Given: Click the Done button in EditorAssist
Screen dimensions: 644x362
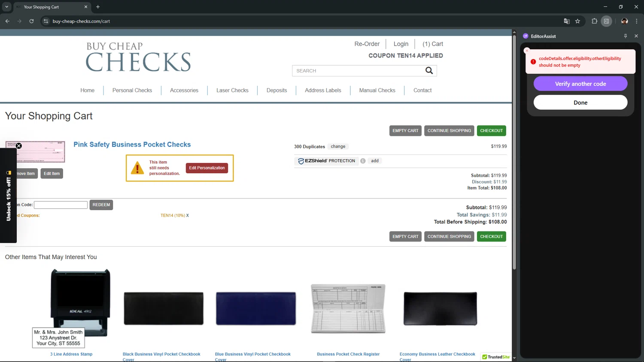Looking at the screenshot, I should (x=580, y=103).
